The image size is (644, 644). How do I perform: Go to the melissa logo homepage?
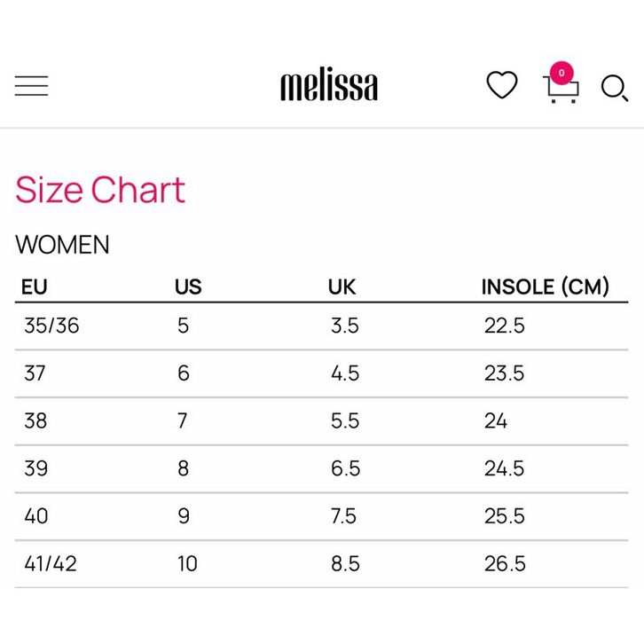[x=329, y=86]
